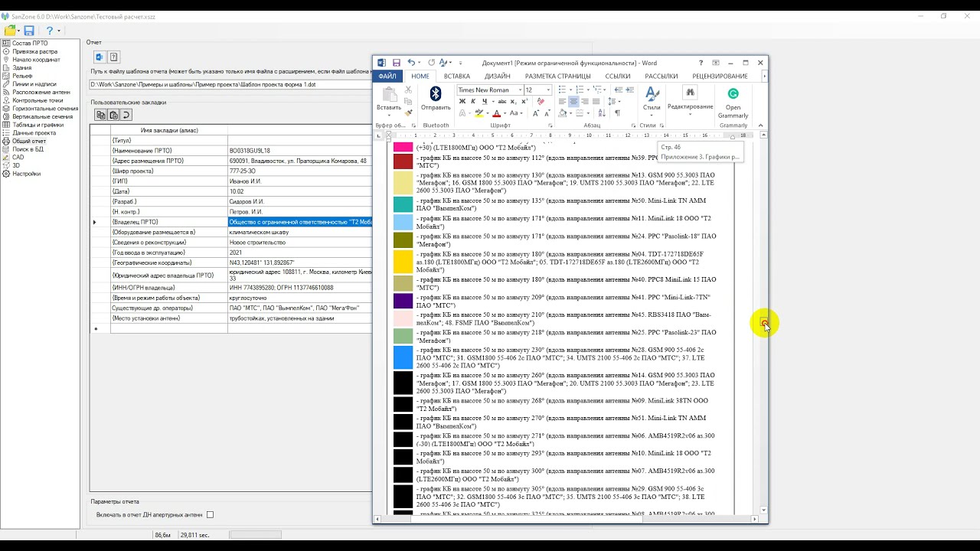Image resolution: width=980 pixels, height=551 pixels.
Task: Click the Save icon in SanZone toolbar
Action: click(29, 31)
